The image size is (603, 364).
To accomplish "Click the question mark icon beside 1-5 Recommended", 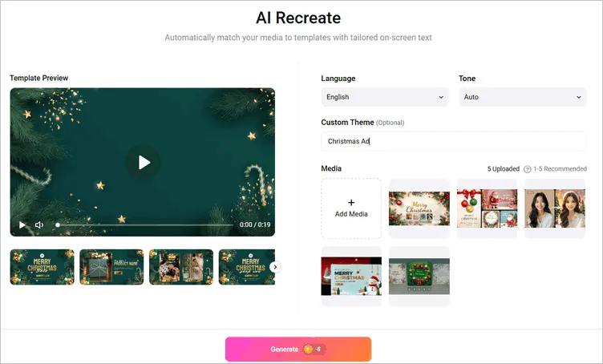I will click(528, 169).
